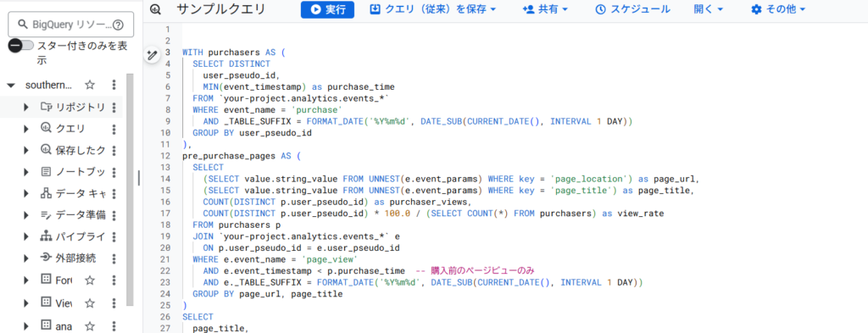
Task: Expand the For dataset tree item
Action: coord(25,280)
